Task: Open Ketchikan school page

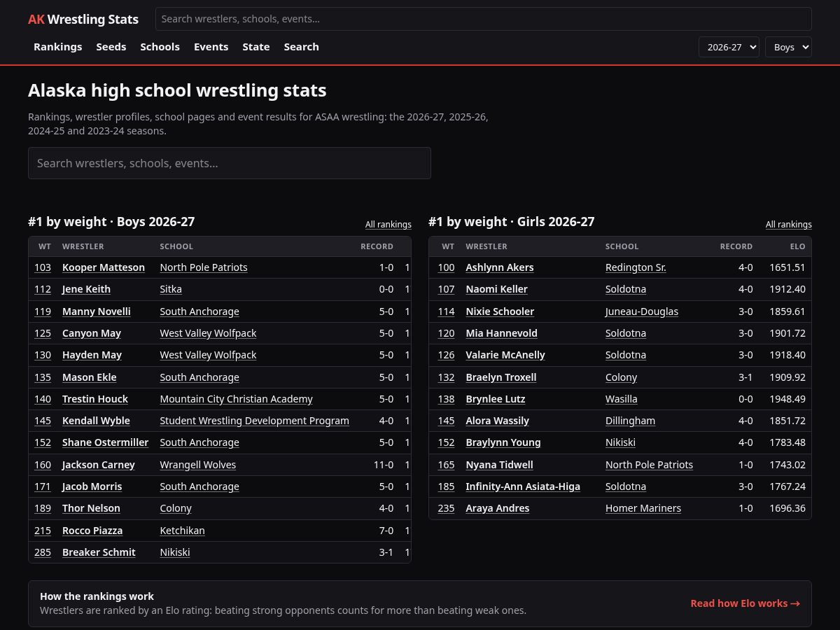Action: tap(182, 531)
